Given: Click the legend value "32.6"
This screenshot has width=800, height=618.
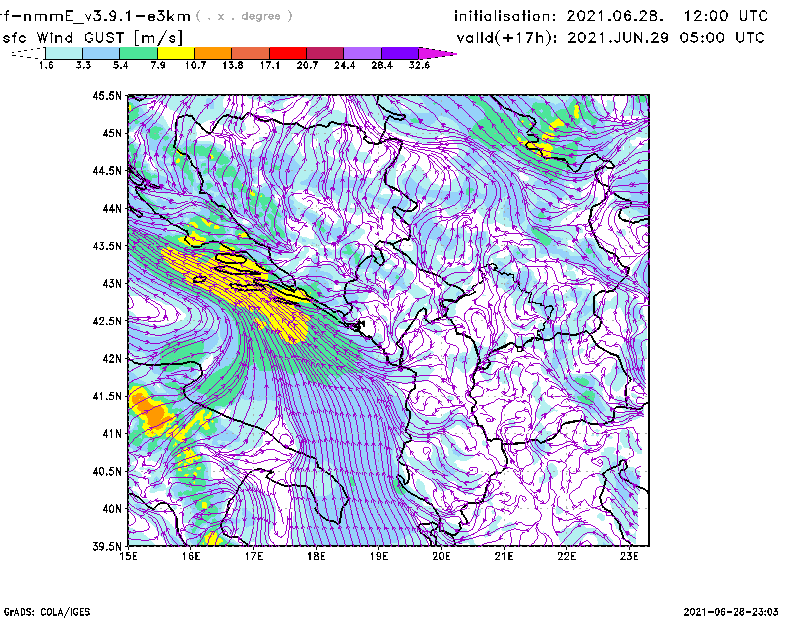Looking at the screenshot, I should [x=419, y=65].
